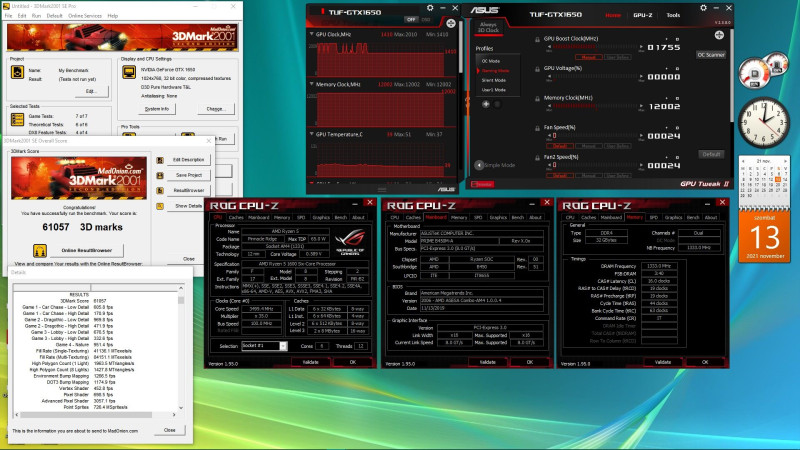Open the Online Services menu

click(x=85, y=16)
